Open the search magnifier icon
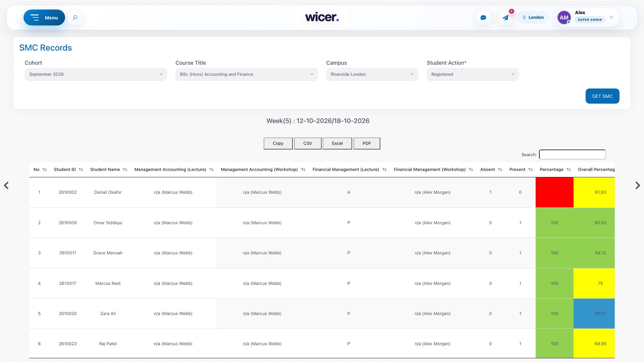The image size is (644, 362). point(75,18)
